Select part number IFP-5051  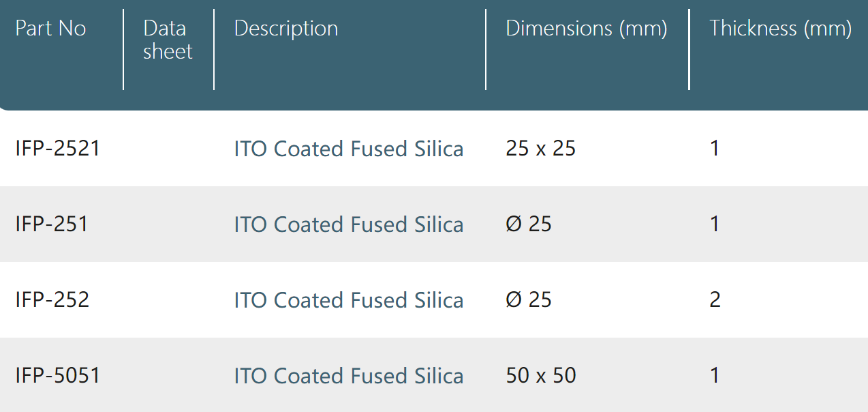point(57,376)
